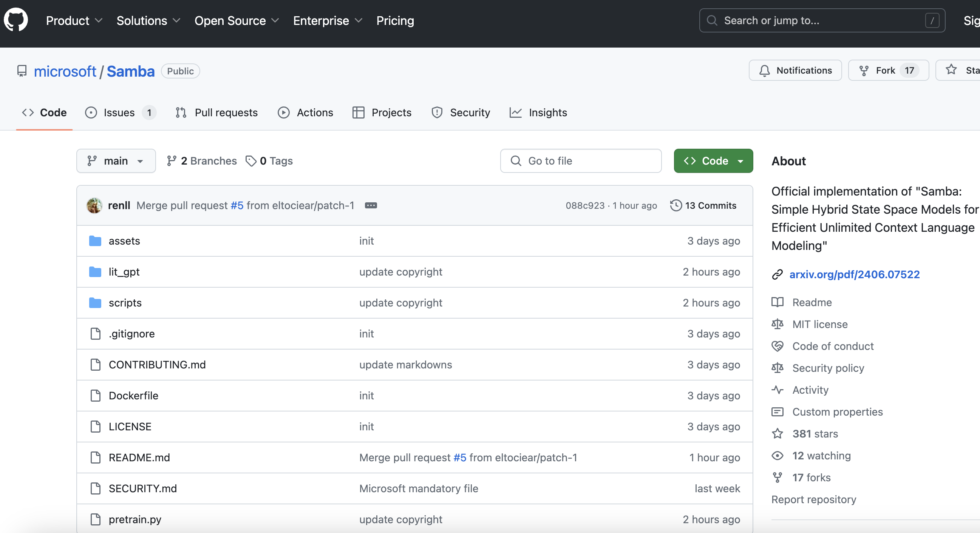
Task: Open the Pull requests tab
Action: [216, 112]
